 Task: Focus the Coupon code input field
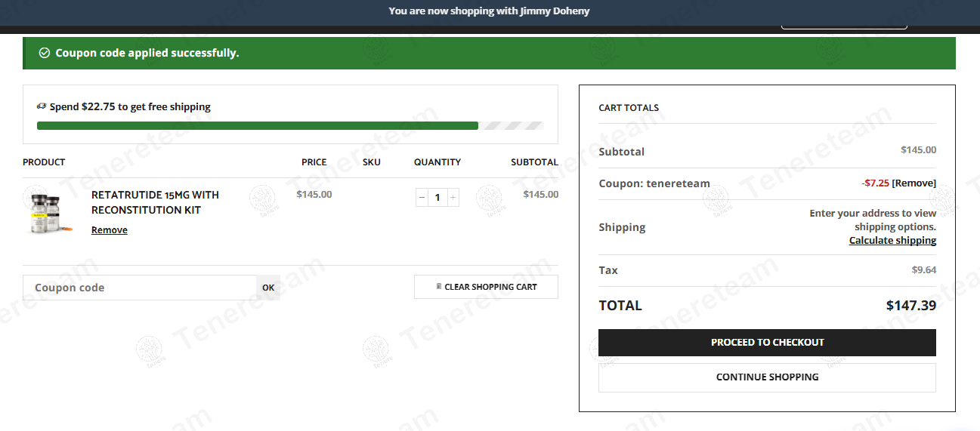(x=140, y=288)
